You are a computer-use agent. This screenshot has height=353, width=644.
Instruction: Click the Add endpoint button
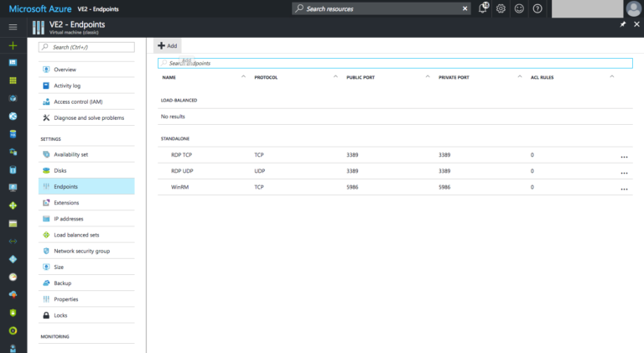click(x=168, y=45)
